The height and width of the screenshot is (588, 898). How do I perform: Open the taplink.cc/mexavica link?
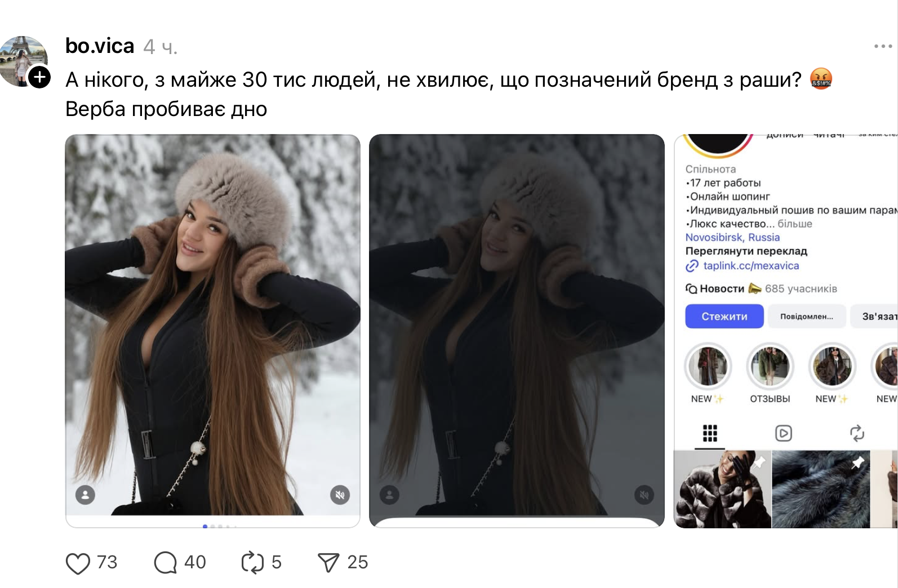coord(750,266)
